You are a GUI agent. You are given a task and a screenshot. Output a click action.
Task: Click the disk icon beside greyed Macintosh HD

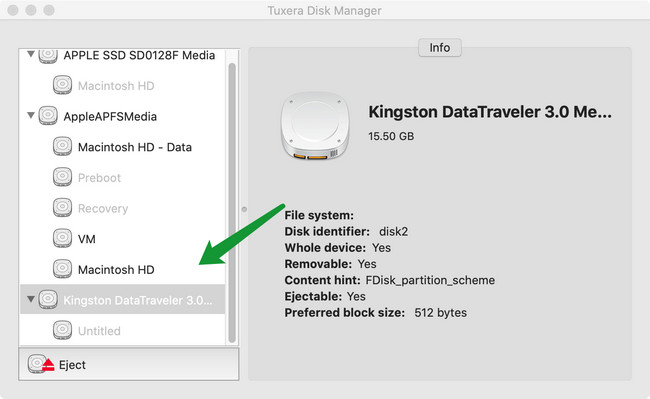click(63, 85)
